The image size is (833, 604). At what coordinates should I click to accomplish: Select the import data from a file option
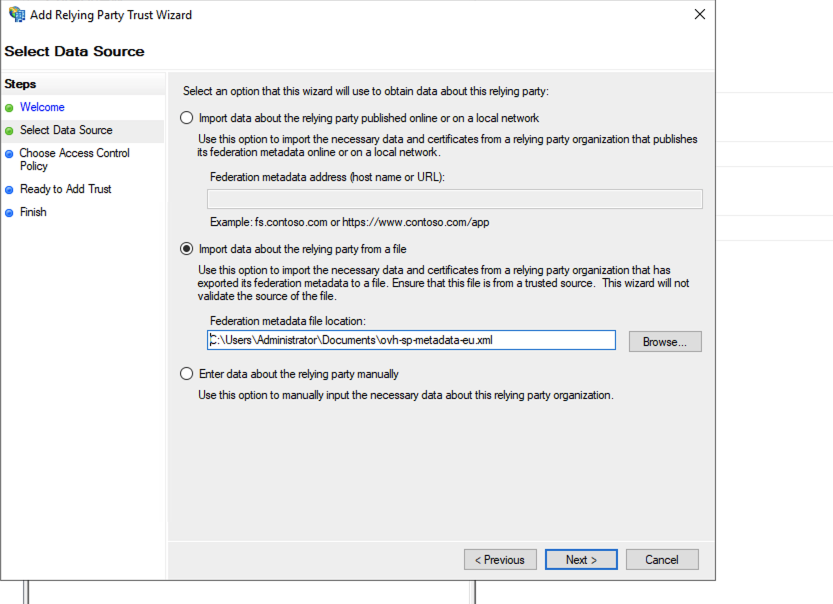(186, 249)
